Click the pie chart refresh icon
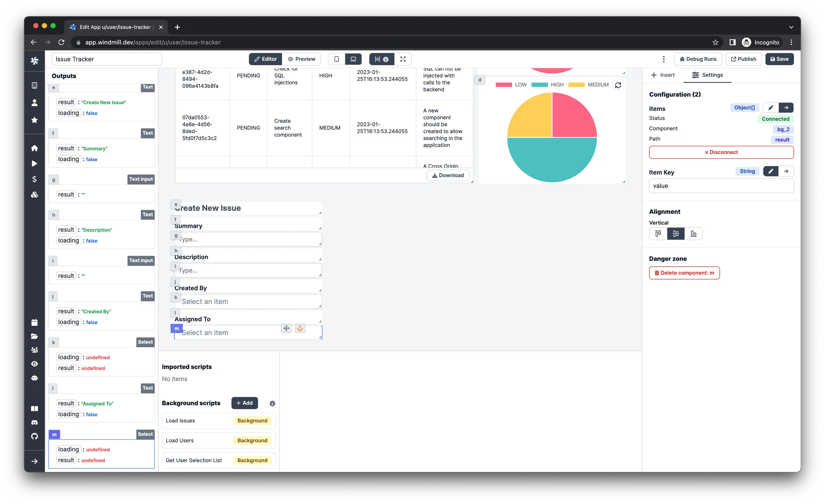Viewport: 825px width, 504px height. coord(618,85)
